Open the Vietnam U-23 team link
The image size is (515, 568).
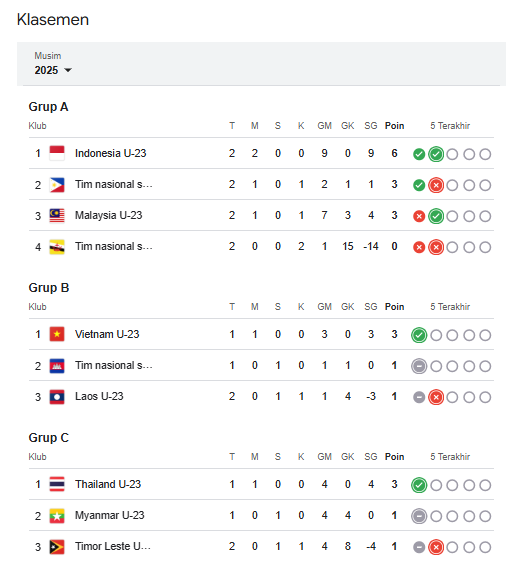click(107, 334)
